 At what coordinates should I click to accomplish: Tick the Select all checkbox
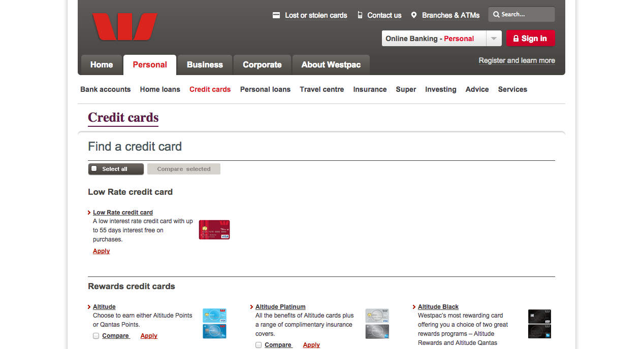94,169
